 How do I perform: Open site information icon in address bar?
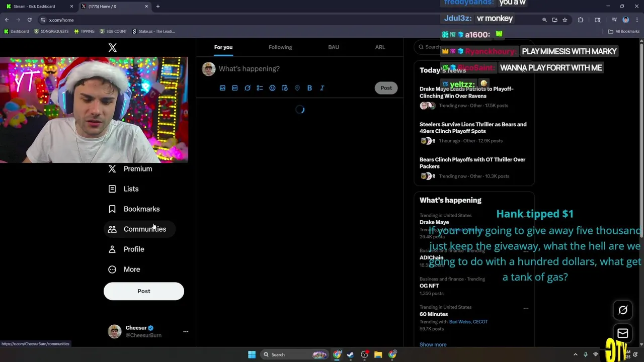click(x=43, y=20)
